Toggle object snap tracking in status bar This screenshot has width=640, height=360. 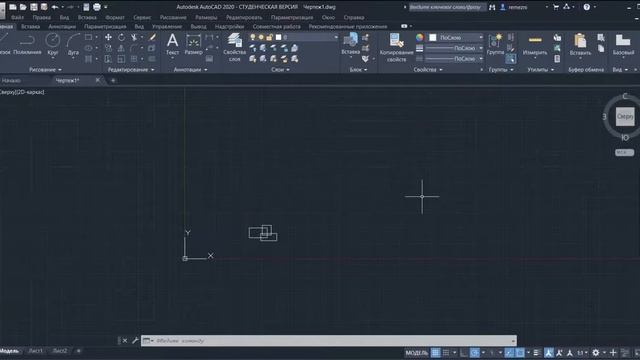coord(509,353)
